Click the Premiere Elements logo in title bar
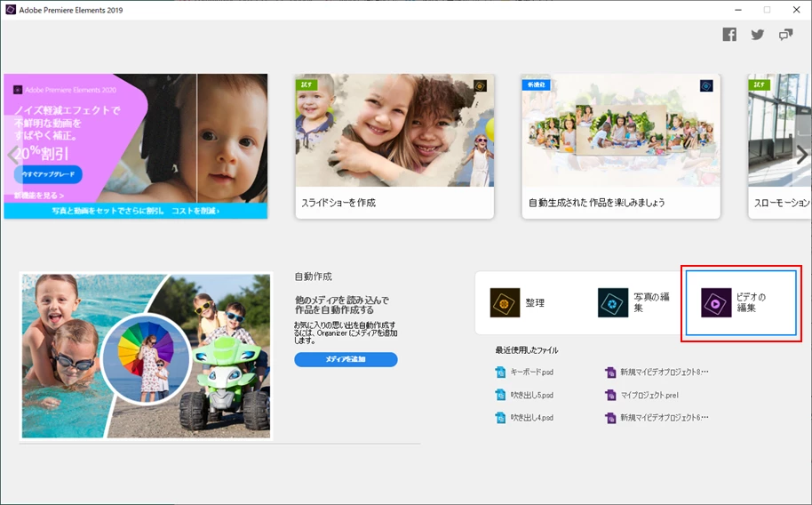This screenshot has height=505, width=812. (11, 9)
